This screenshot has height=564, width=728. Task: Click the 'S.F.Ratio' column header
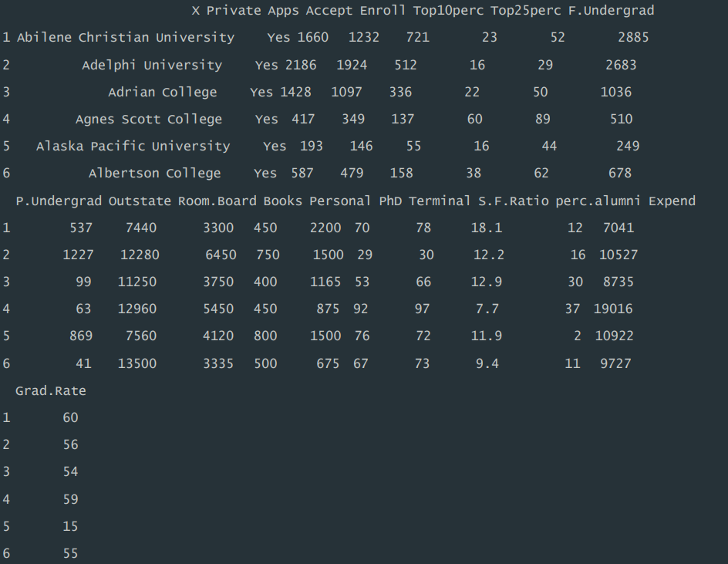pos(514,201)
